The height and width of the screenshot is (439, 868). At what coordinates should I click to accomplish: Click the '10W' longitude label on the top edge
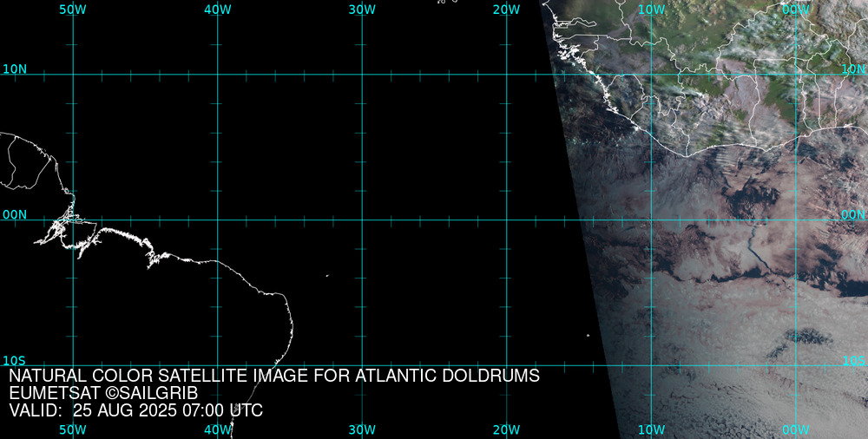click(x=652, y=10)
